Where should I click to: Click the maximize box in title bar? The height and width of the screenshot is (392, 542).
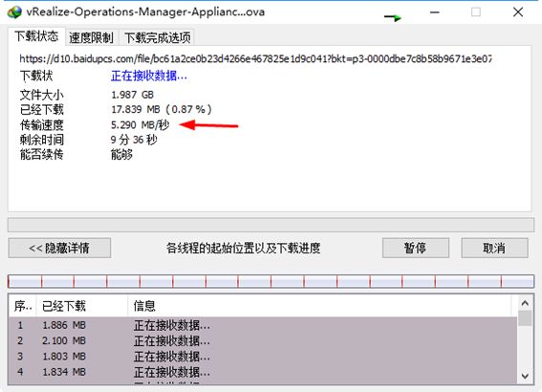coord(476,12)
